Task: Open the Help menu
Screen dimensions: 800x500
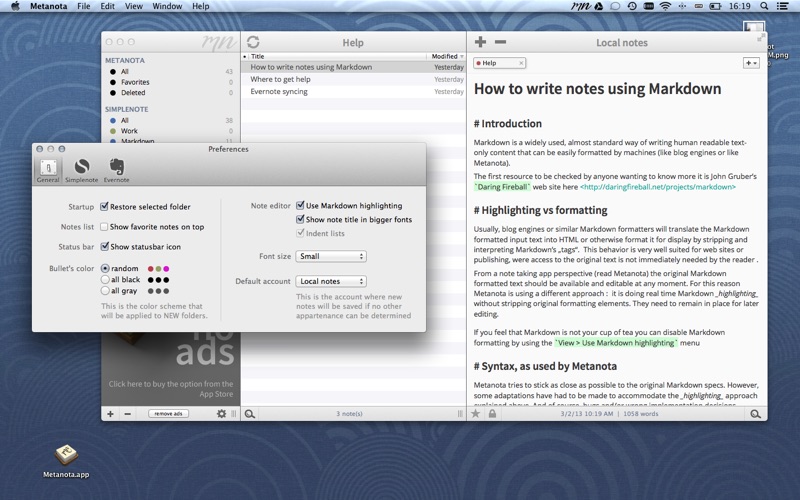Action: (x=201, y=6)
